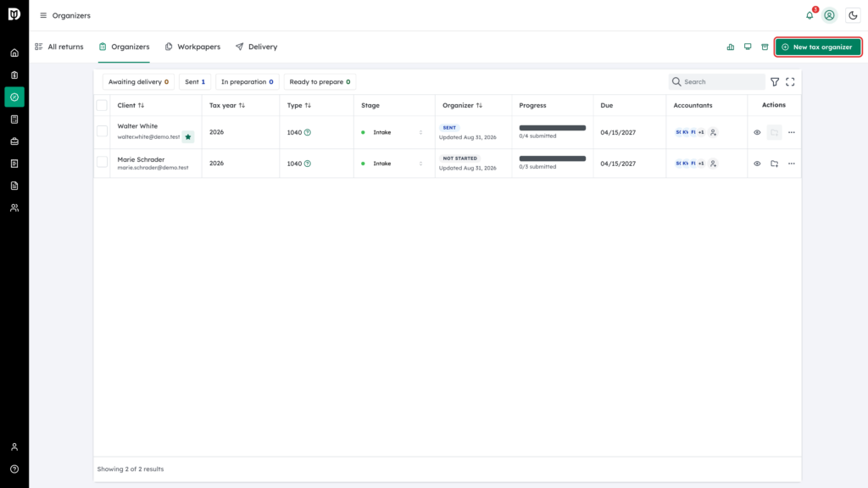
Task: Open the account avatar icon
Action: click(x=829, y=15)
